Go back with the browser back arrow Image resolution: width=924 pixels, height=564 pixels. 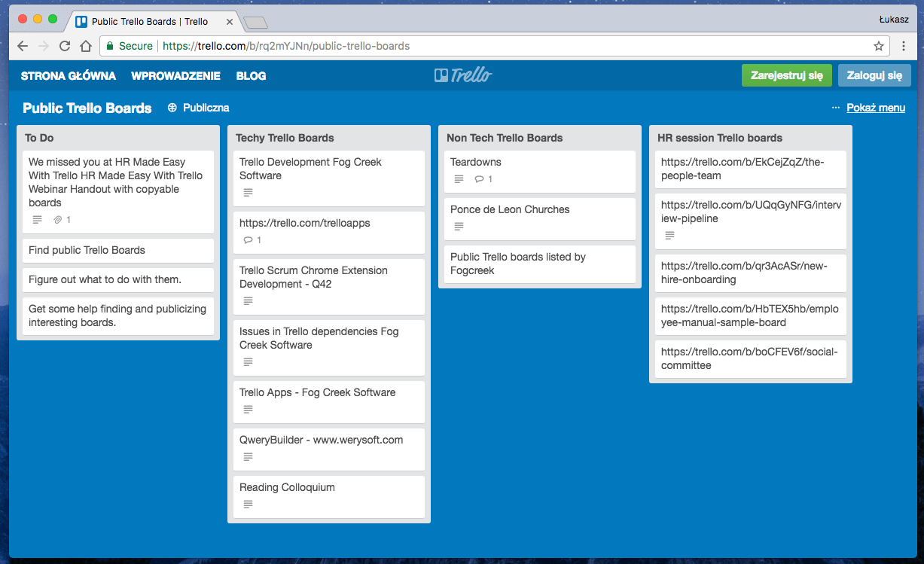point(23,46)
